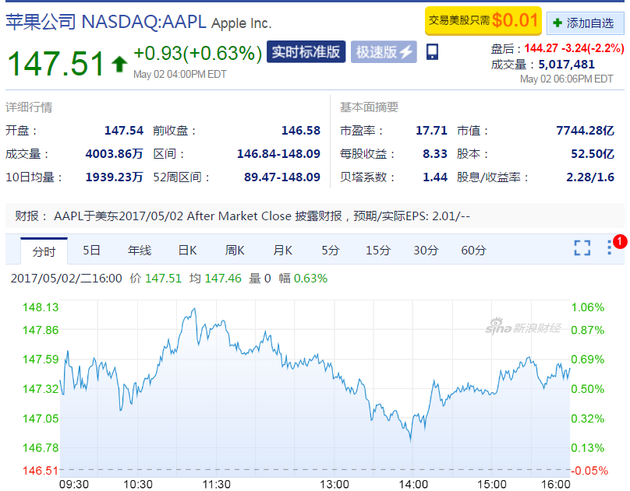630x491 pixels.
Task: Show the 60分 interval chart
Action: tap(473, 250)
